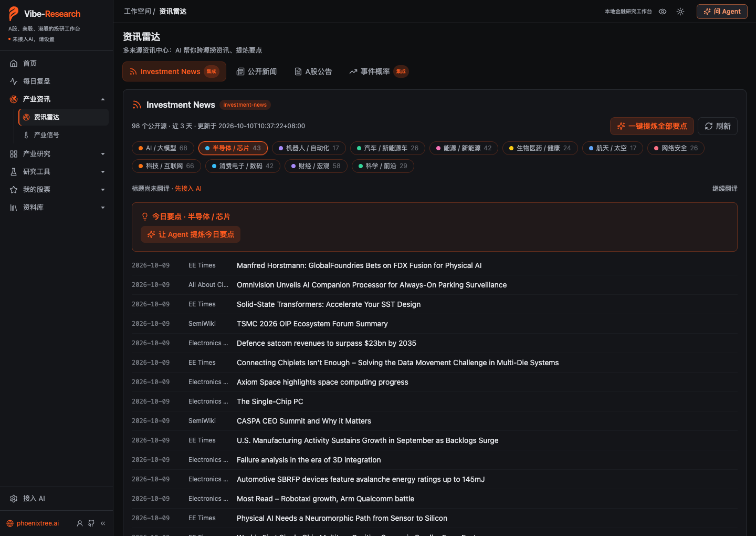
Task: Filter by 网络安全 category
Action: 676,148
